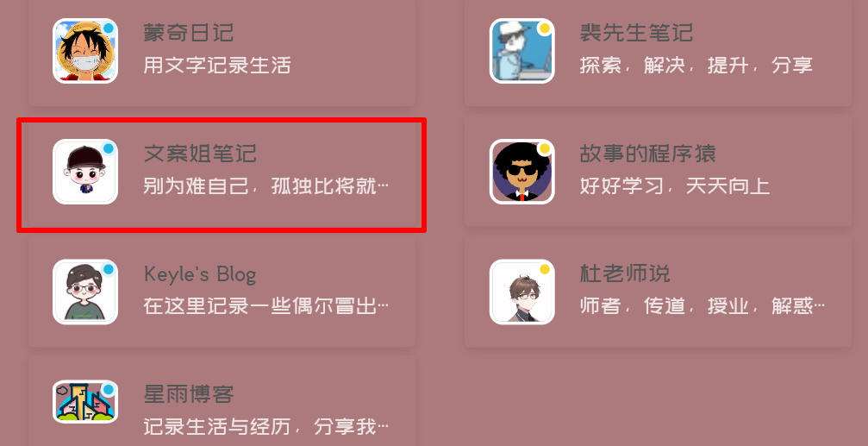Visit the 裴先生笔记 blog title
Image resolution: width=868 pixels, height=446 pixels.
point(636,33)
